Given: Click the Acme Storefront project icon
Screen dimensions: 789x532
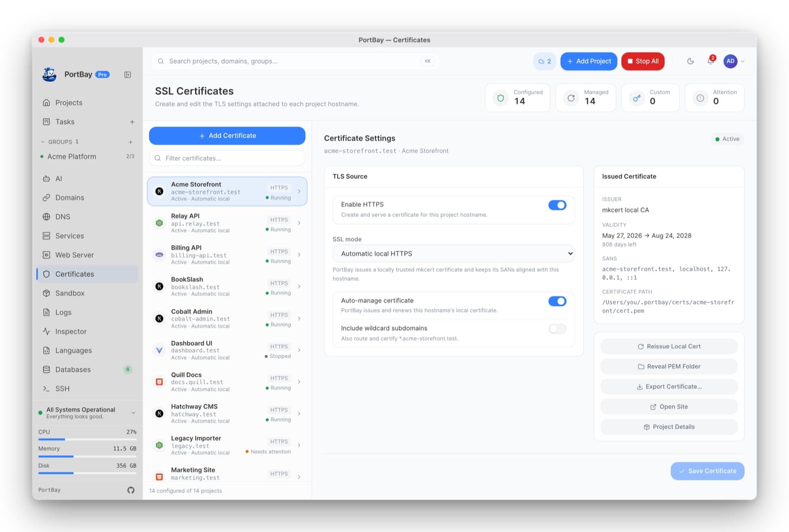Looking at the screenshot, I should point(159,191).
